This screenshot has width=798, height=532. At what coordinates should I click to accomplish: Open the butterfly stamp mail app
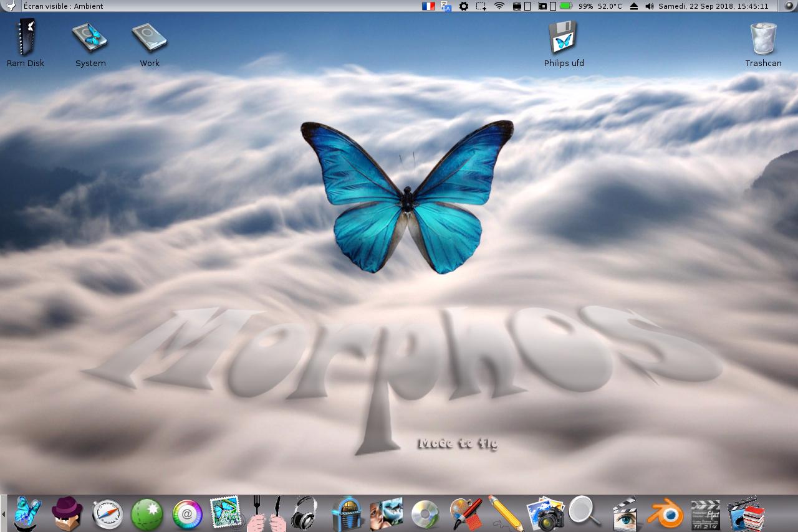tap(225, 513)
